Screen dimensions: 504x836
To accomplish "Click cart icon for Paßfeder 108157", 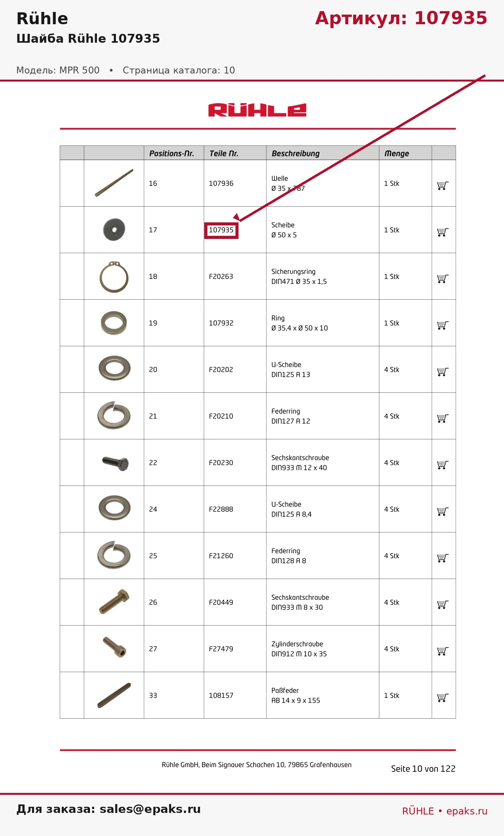I will [x=443, y=698].
